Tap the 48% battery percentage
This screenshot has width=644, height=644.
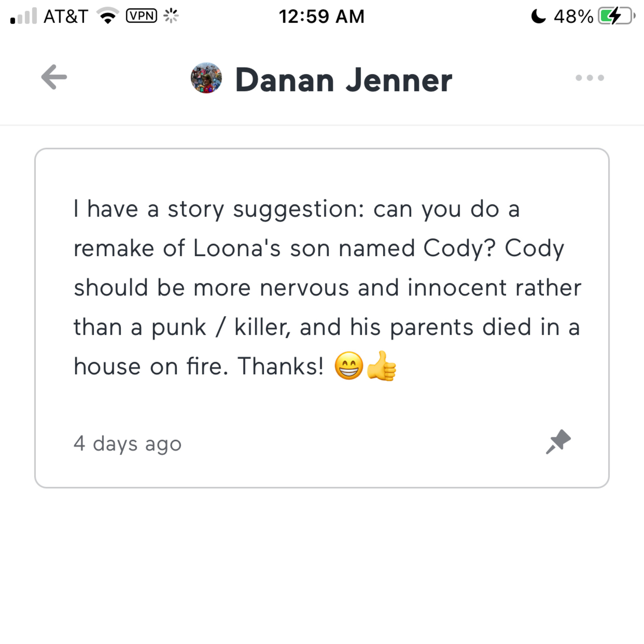click(573, 16)
